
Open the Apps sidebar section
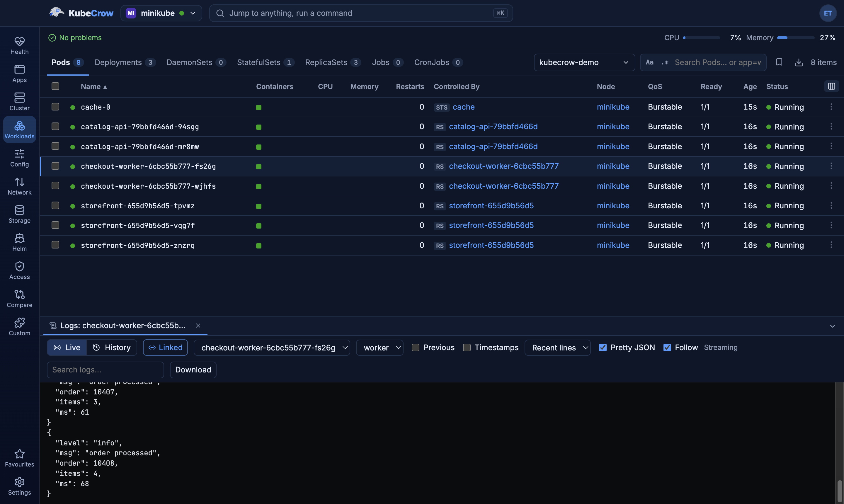click(x=19, y=74)
